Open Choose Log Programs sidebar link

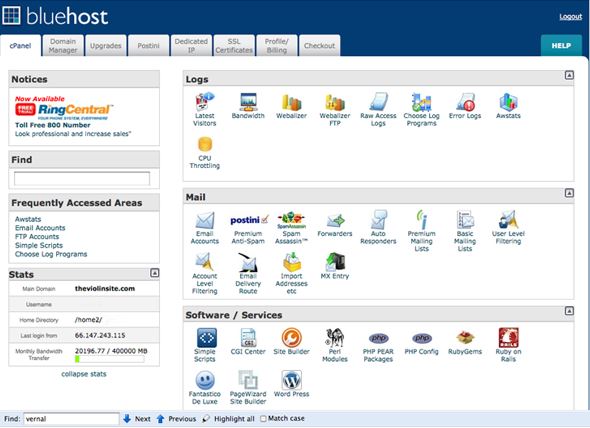click(x=51, y=254)
